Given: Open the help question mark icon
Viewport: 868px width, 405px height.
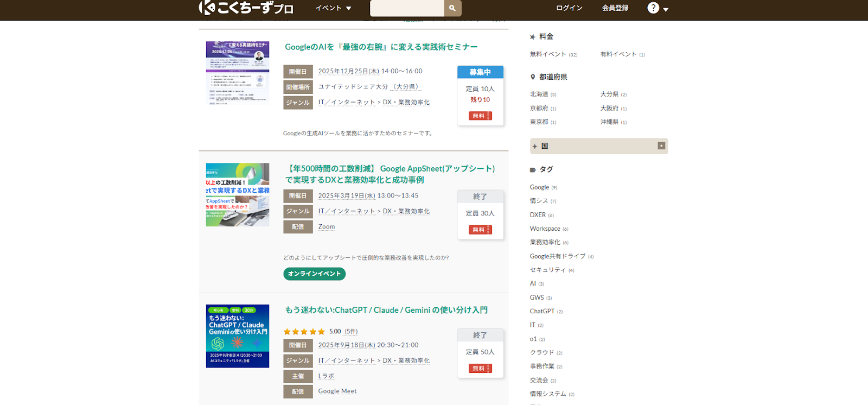Looking at the screenshot, I should (x=653, y=8).
